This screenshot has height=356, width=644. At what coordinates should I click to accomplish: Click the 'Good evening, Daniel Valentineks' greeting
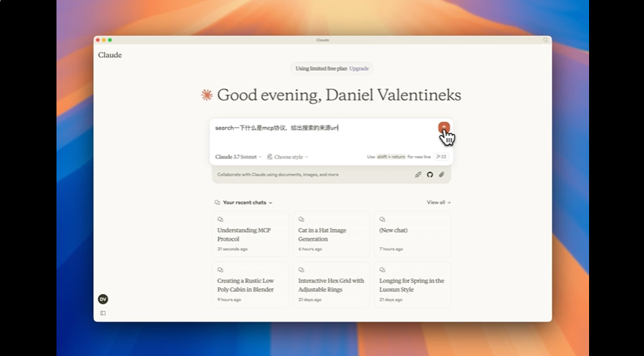[x=339, y=95]
